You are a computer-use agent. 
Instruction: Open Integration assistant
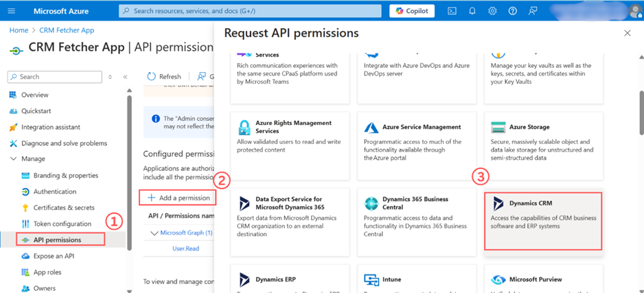pyautogui.click(x=51, y=127)
